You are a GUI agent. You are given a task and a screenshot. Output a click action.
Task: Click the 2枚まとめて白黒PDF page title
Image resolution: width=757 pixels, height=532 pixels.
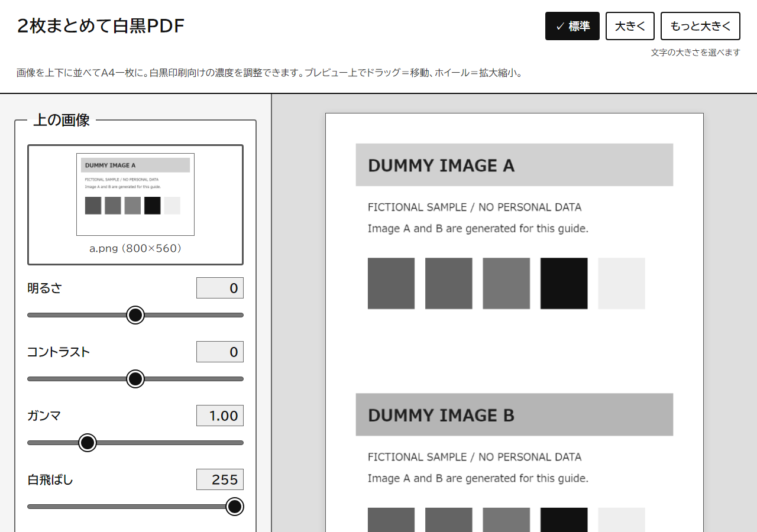pyautogui.click(x=101, y=26)
